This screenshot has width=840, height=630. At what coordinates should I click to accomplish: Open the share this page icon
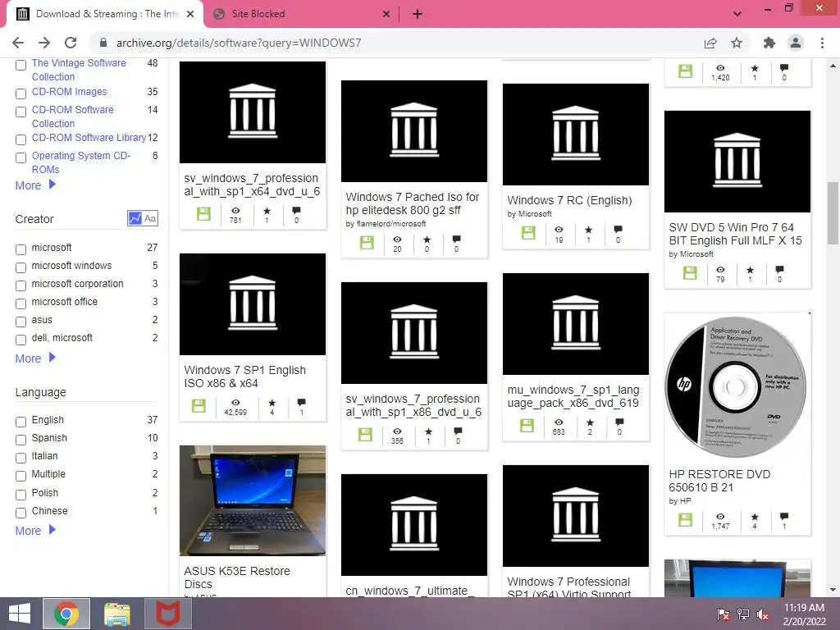pyautogui.click(x=710, y=43)
